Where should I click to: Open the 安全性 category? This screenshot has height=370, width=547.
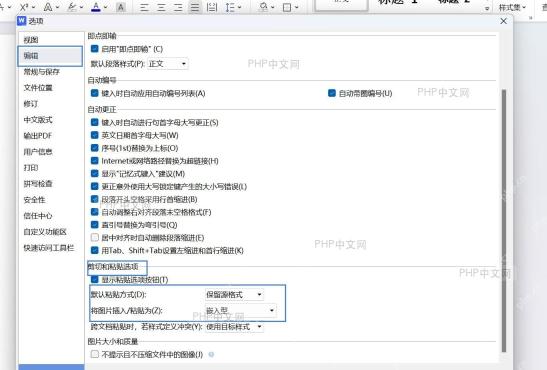tap(35, 200)
